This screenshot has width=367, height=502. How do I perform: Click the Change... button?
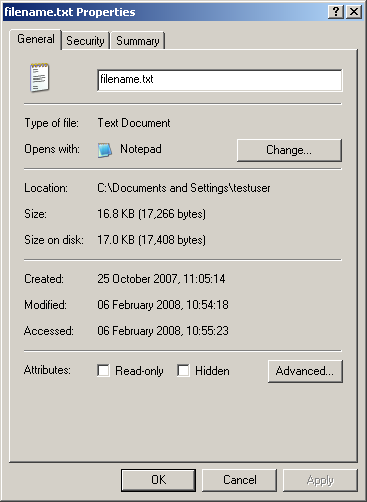[289, 150]
